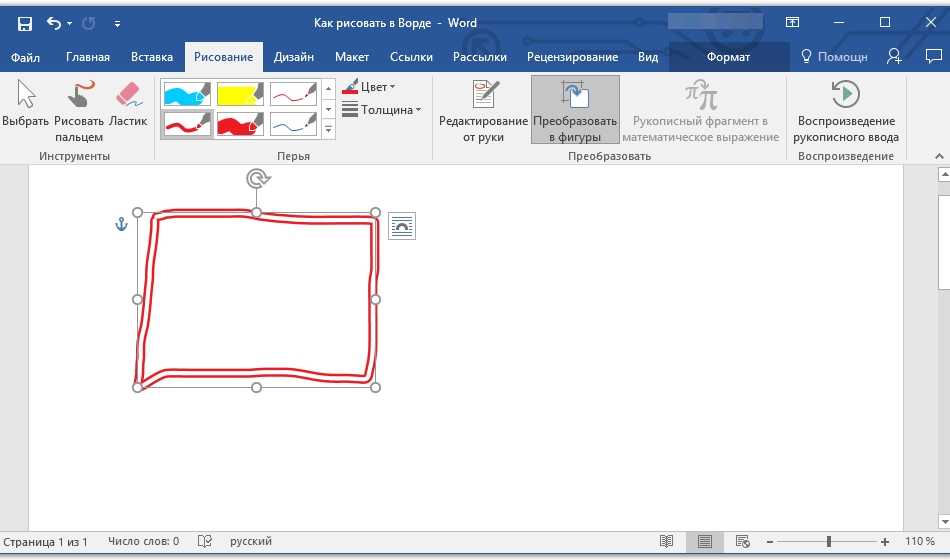Toggle Преобразовать в фигуры

pyautogui.click(x=575, y=110)
